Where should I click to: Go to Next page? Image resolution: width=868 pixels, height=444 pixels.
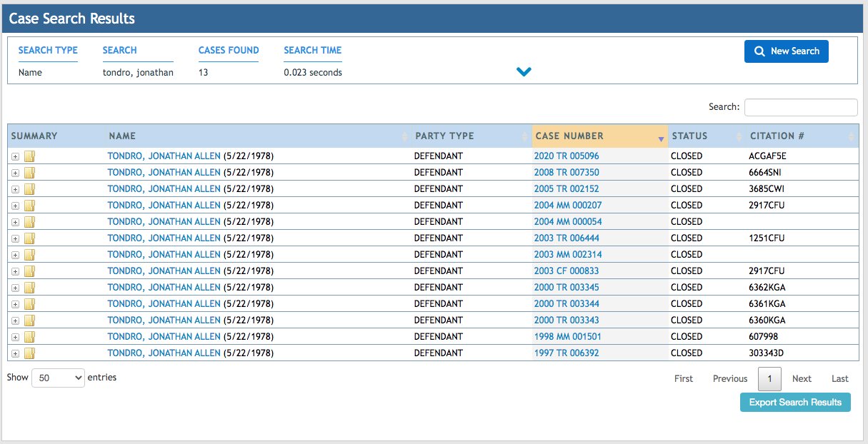802,378
